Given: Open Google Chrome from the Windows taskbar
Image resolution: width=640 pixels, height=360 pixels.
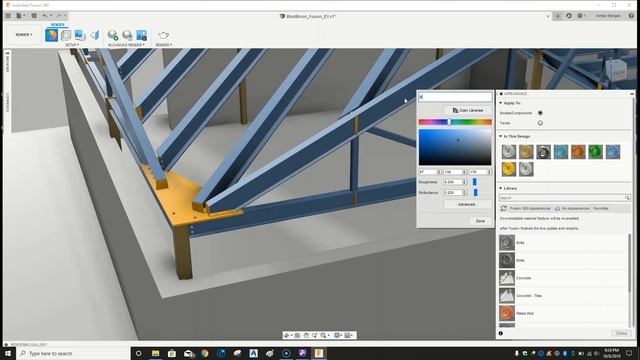Looking at the screenshot, I should coord(204,353).
